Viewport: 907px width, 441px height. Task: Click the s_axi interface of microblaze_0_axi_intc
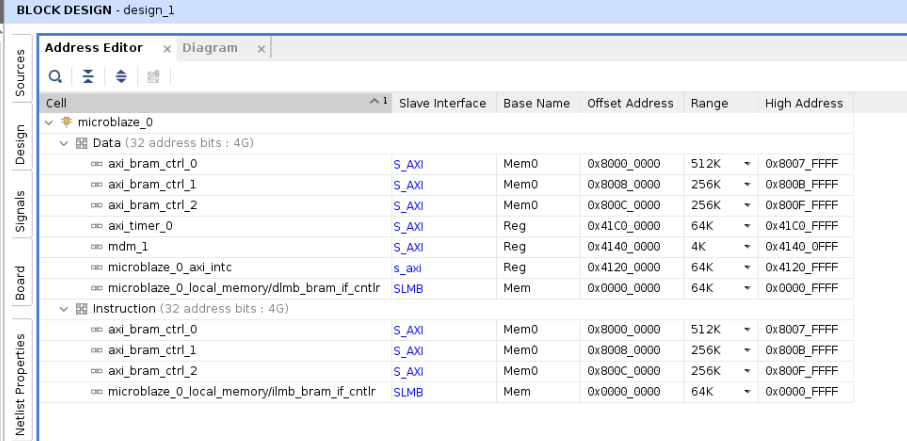[x=407, y=268]
